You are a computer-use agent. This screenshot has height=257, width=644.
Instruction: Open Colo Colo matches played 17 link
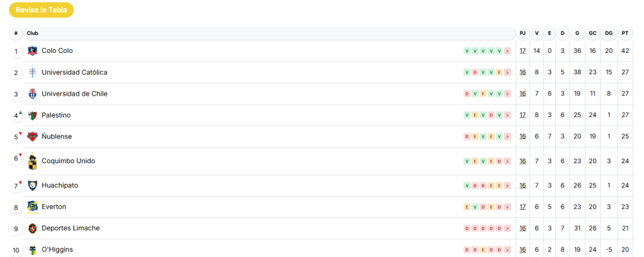[523, 51]
